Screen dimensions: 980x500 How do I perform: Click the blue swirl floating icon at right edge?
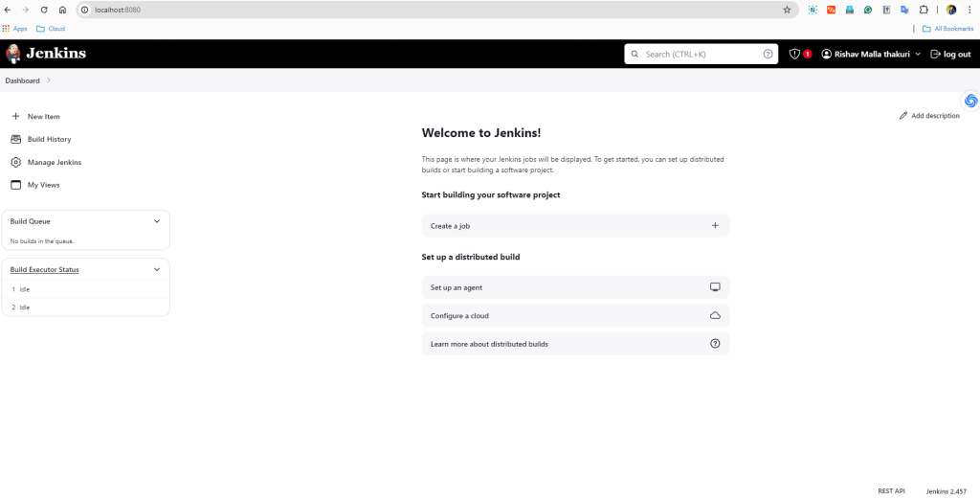point(970,101)
